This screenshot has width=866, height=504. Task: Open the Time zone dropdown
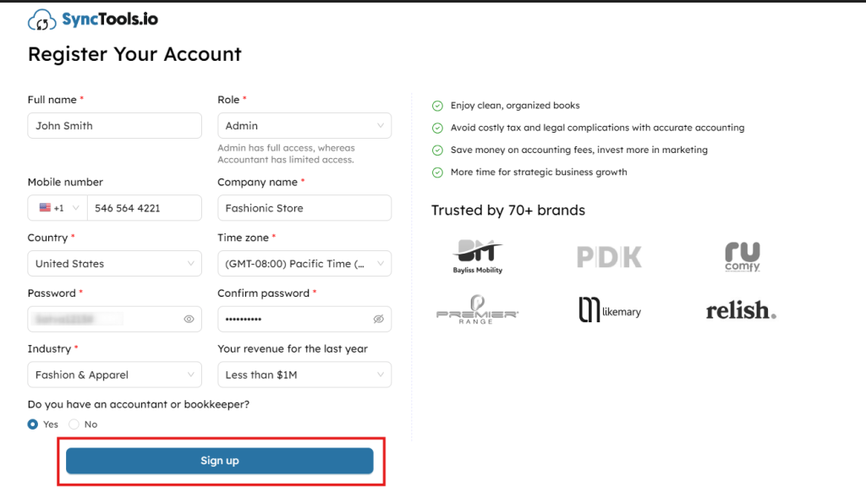(x=304, y=264)
